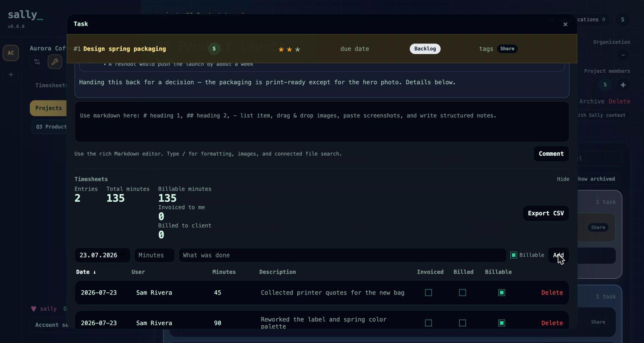Delete the 90-minute reworked label entry

pyautogui.click(x=552, y=323)
